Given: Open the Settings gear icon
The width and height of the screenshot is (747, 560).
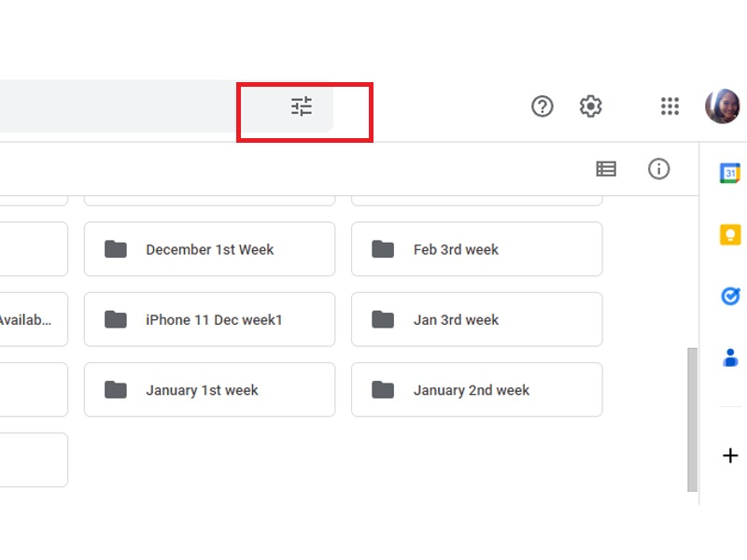Looking at the screenshot, I should (591, 106).
